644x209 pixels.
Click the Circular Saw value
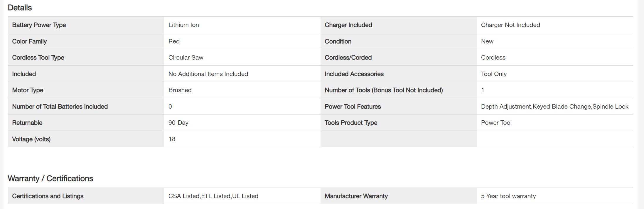186,58
